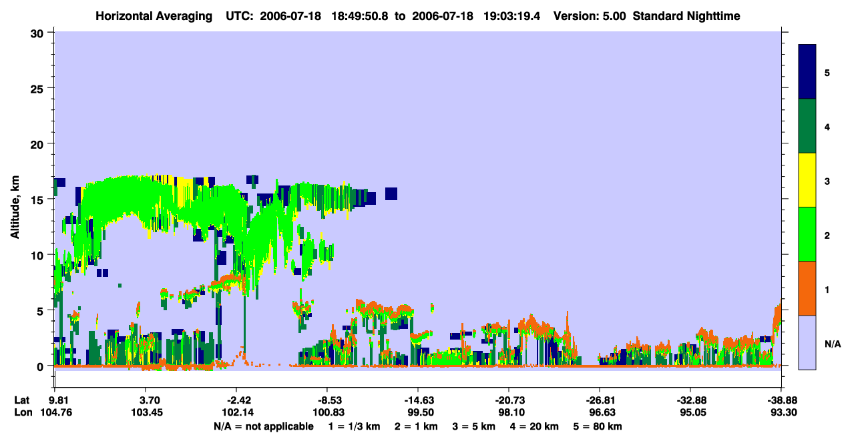Click latitude value 3.70
Viewport: 868px width, 445px height.
point(149,400)
